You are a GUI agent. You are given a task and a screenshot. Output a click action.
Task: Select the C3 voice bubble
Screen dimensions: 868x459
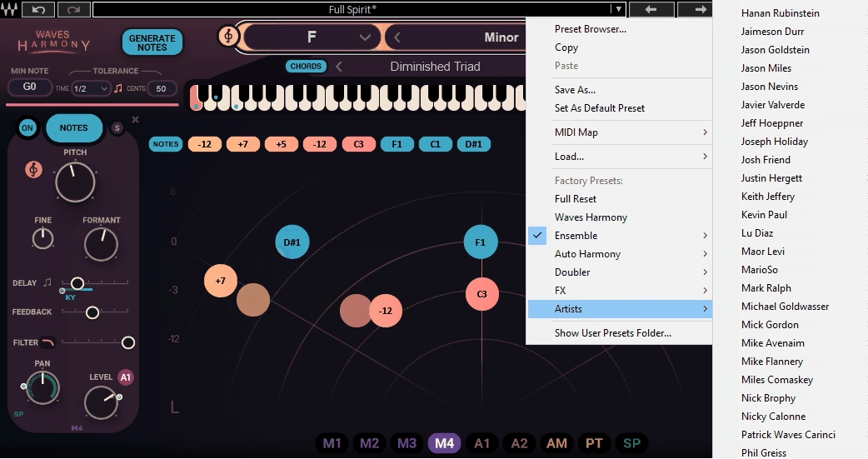[482, 294]
